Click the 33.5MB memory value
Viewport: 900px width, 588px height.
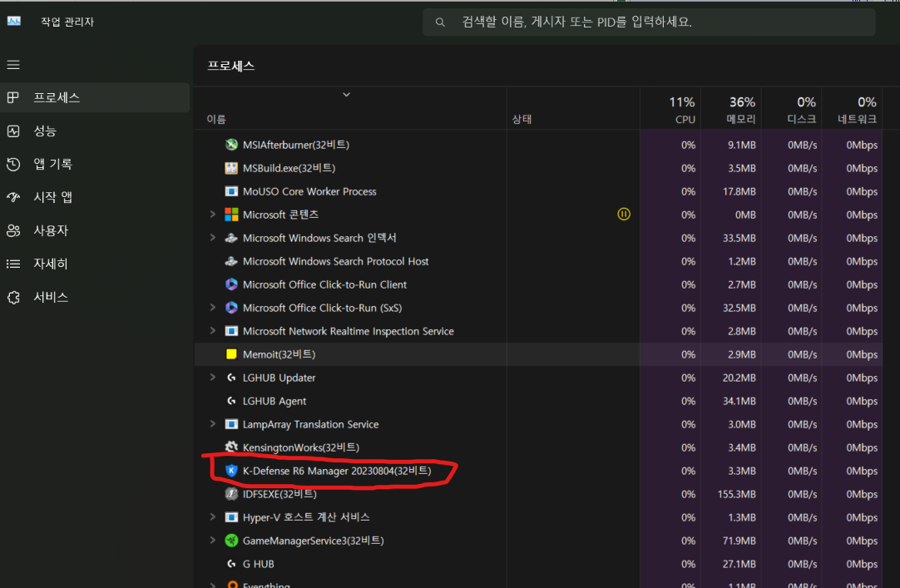pyautogui.click(x=739, y=238)
